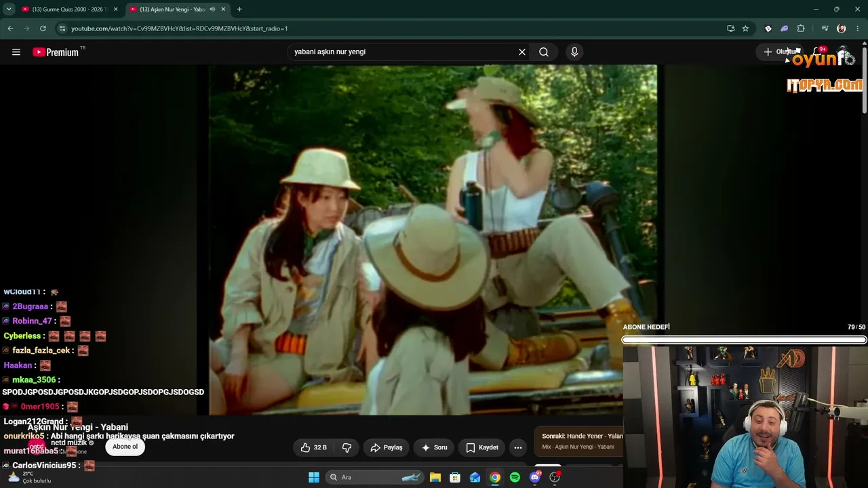The height and width of the screenshot is (488, 868).
Task: Clear the YouTube search box text
Action: pos(522,52)
